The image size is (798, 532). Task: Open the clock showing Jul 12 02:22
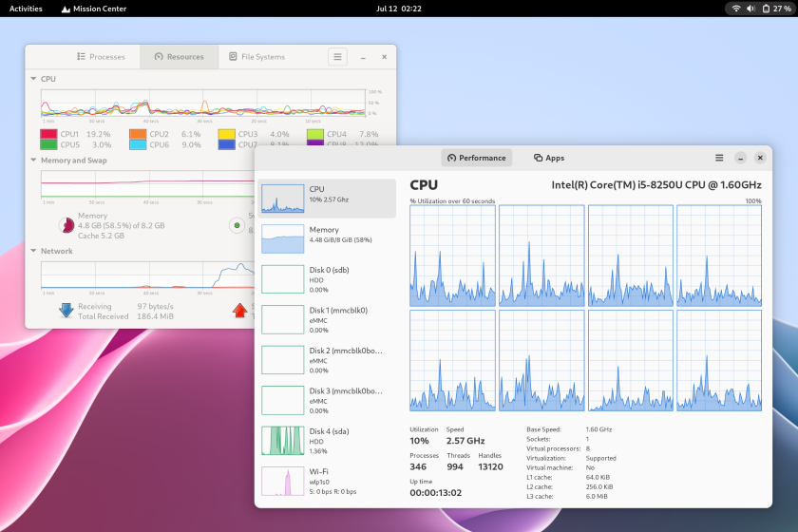(x=399, y=9)
